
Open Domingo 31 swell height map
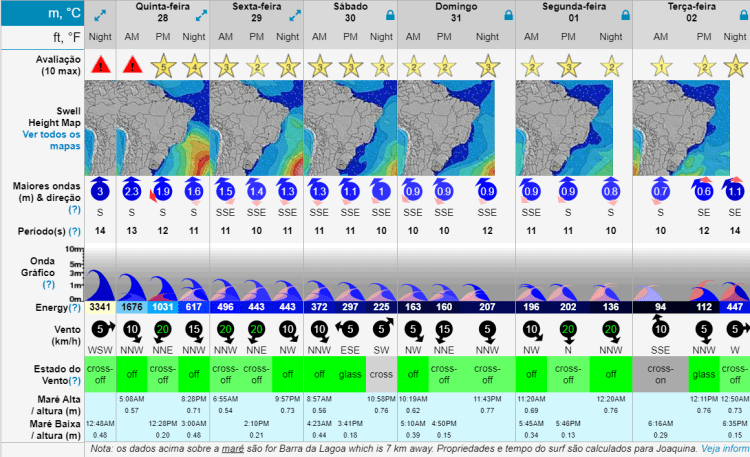click(446, 128)
